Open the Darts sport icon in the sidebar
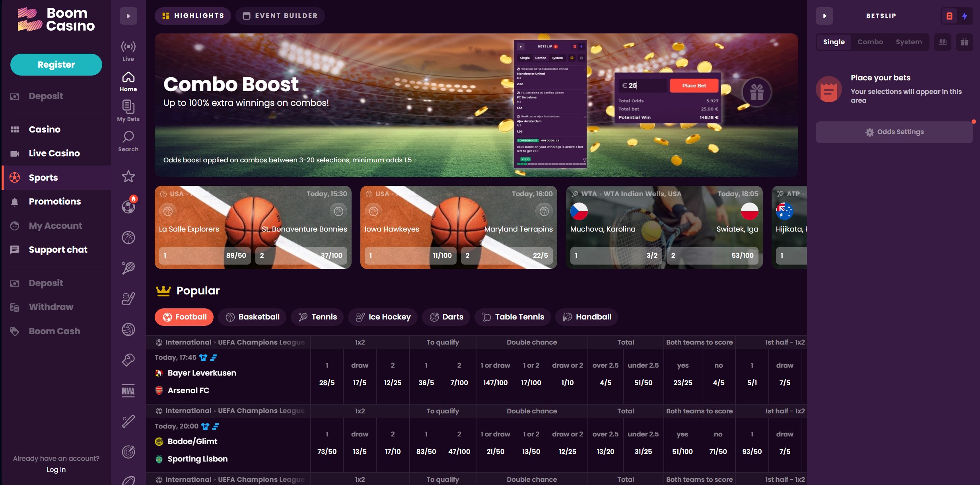980x485 pixels. [x=128, y=452]
